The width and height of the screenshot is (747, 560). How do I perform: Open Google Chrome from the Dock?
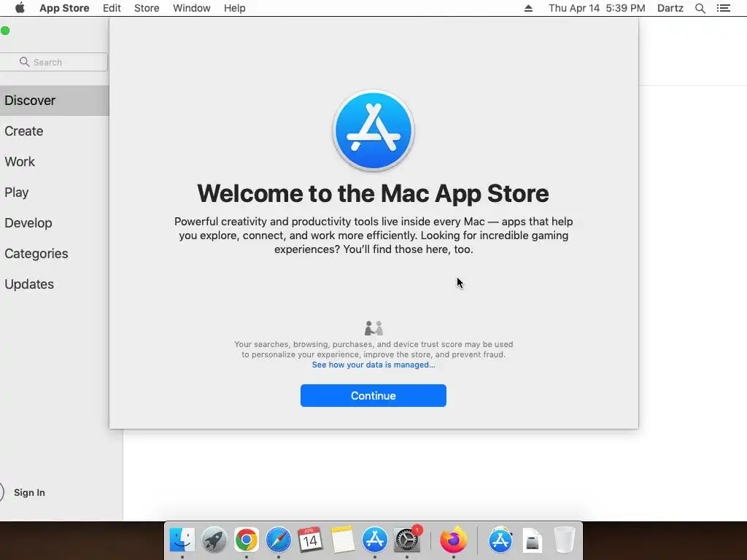coord(247,540)
